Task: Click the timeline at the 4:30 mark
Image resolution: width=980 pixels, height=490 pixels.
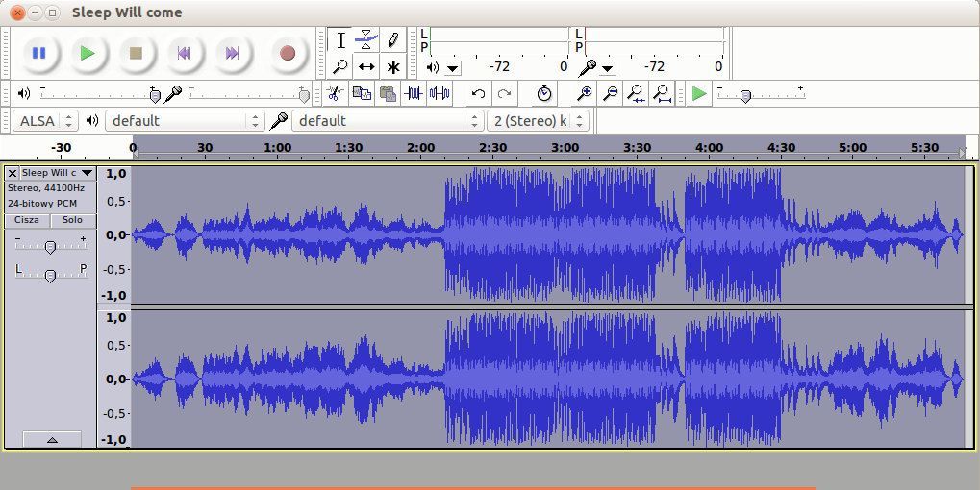Action: coord(781,148)
